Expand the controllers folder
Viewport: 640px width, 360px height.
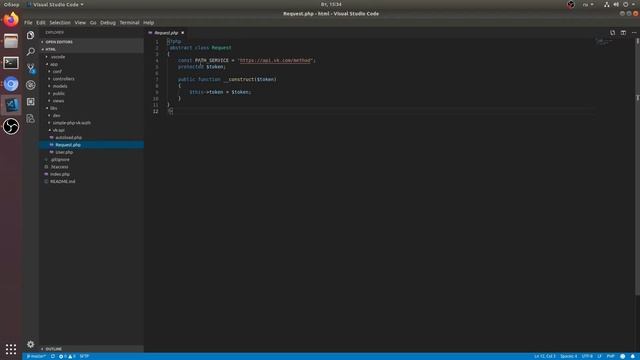[91, 79]
